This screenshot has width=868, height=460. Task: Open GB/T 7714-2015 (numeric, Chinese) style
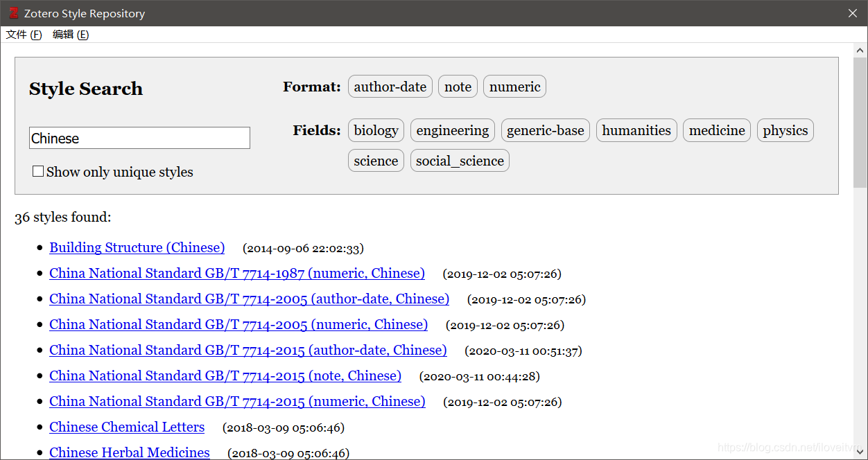[237, 401]
